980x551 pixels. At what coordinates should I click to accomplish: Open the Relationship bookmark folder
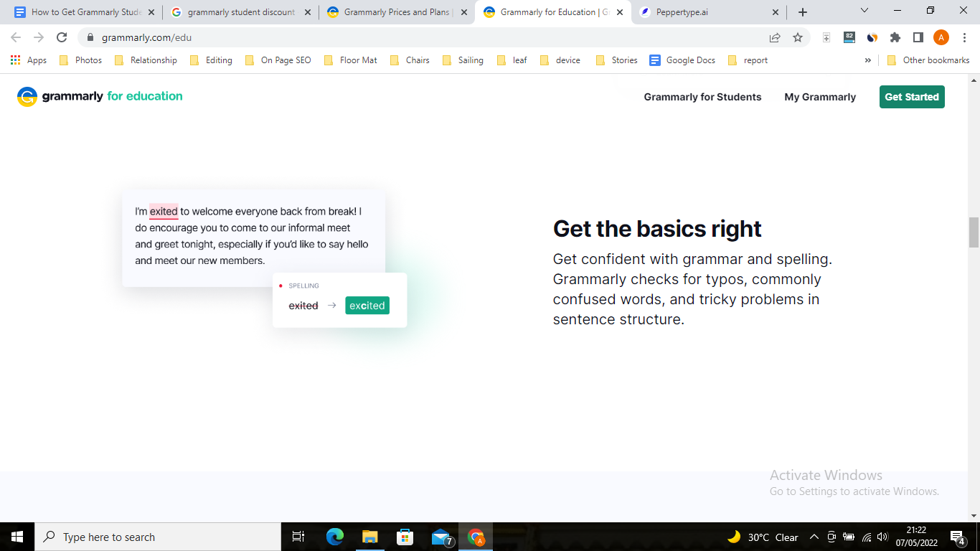point(146,60)
